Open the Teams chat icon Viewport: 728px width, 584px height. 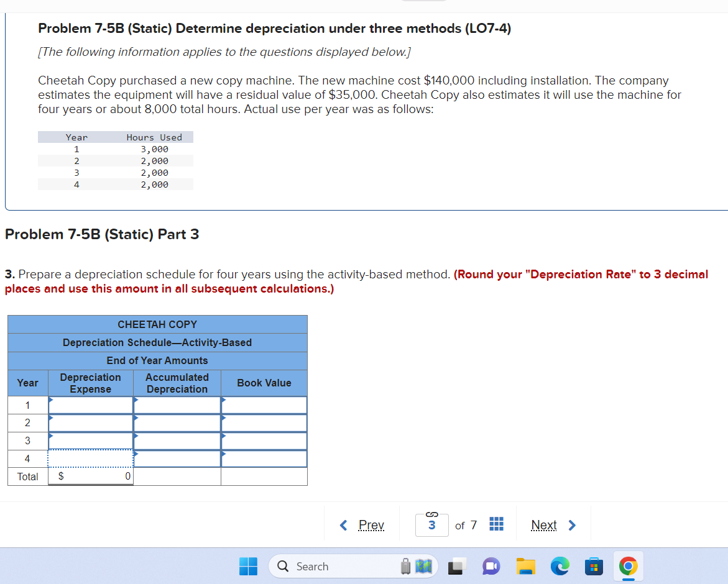pos(491,566)
